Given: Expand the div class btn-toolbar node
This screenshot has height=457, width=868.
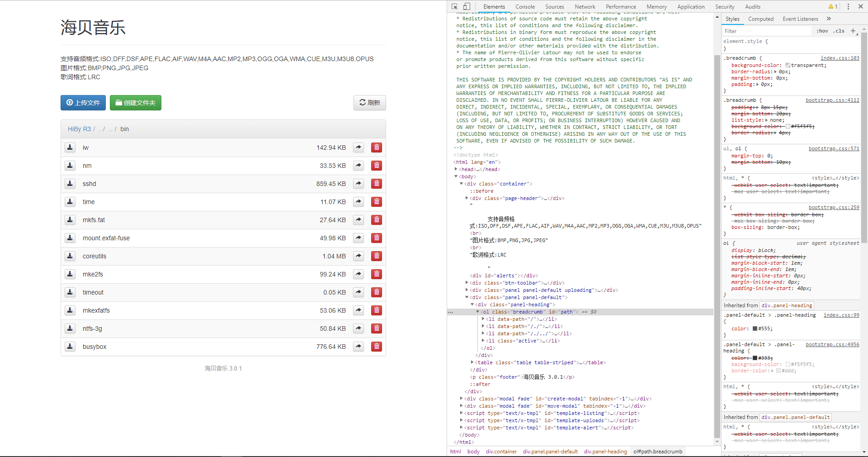Looking at the screenshot, I should click(467, 283).
